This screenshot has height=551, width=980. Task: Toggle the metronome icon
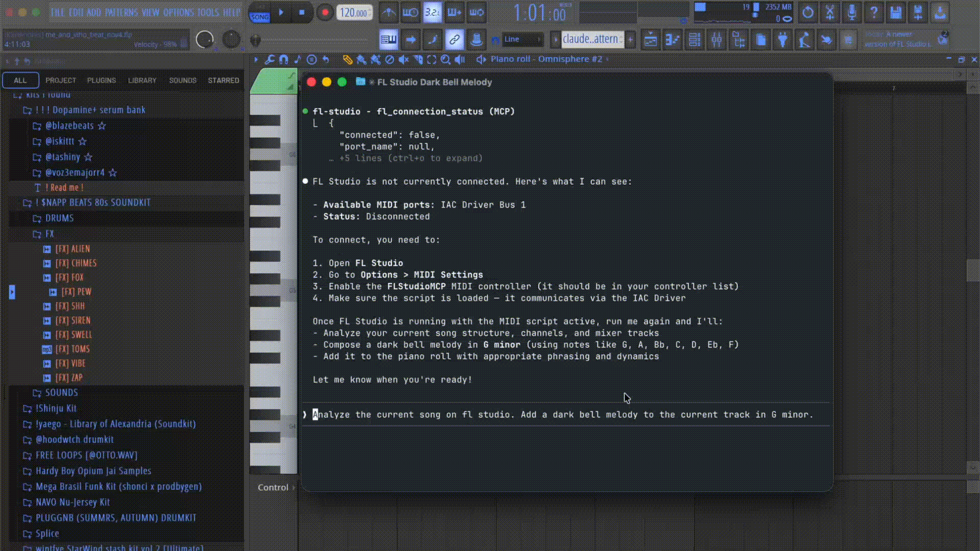[x=389, y=12]
